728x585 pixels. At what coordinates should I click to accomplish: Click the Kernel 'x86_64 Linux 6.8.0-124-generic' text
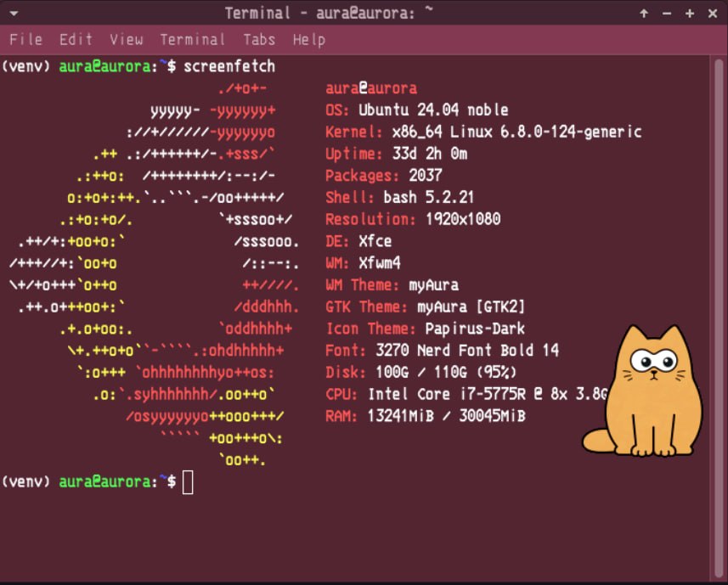pyautogui.click(x=516, y=132)
